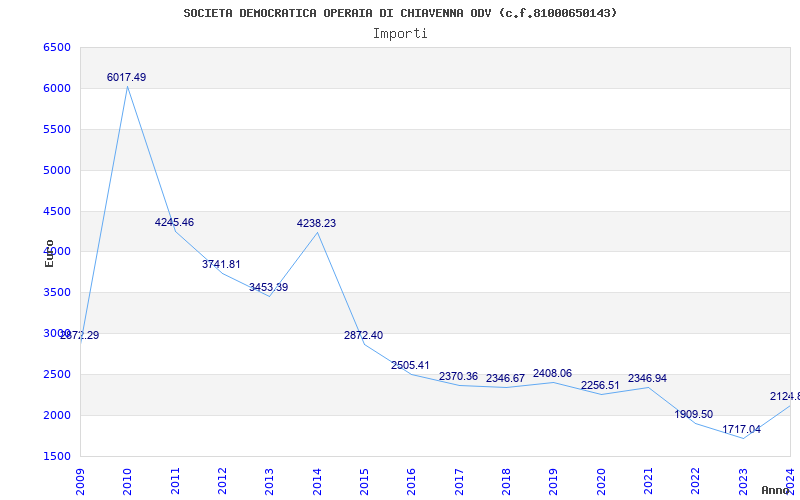Click the y-axis label 5500
The width and height of the screenshot is (800, 500).
pyautogui.click(x=57, y=129)
